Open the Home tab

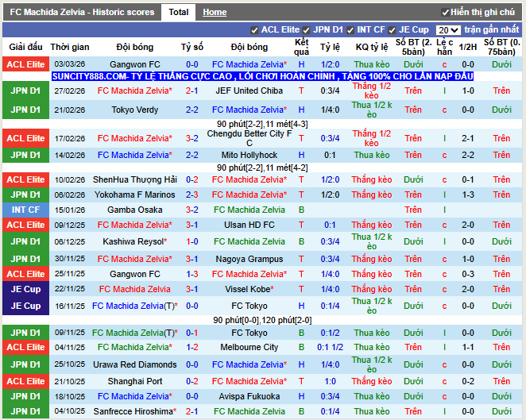[215, 13]
